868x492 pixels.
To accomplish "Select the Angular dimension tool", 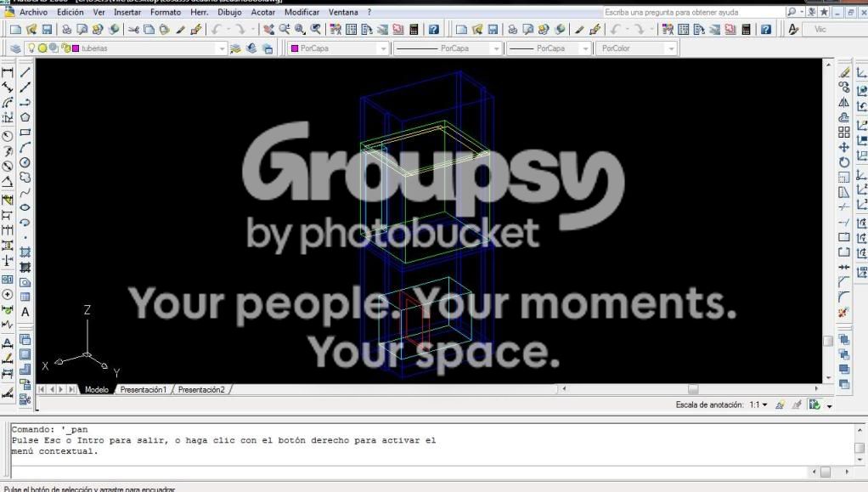I will [x=8, y=181].
